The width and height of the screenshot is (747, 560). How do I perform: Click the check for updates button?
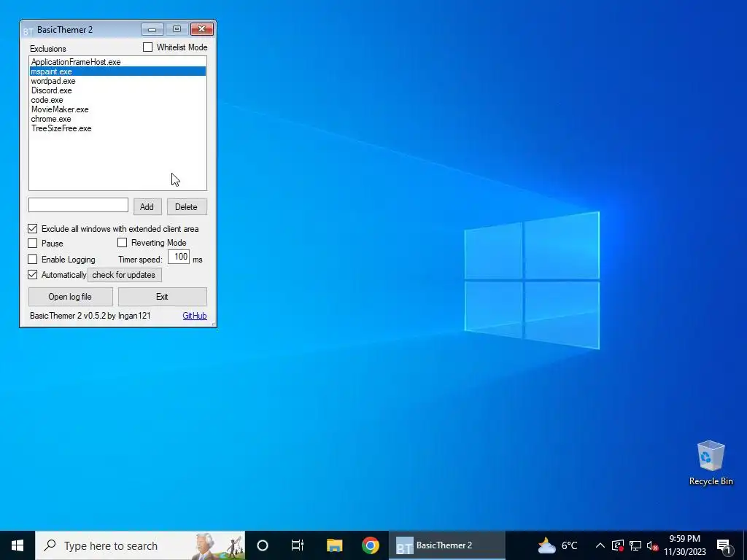(124, 275)
